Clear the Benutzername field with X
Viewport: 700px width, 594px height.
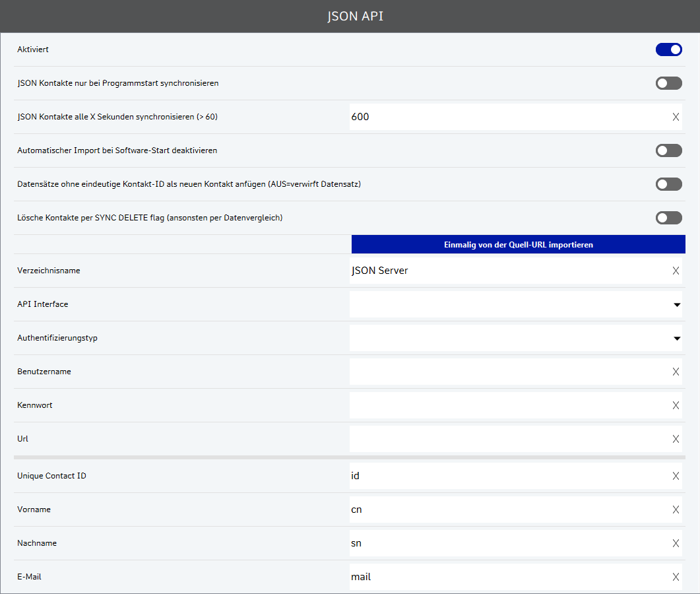point(676,372)
